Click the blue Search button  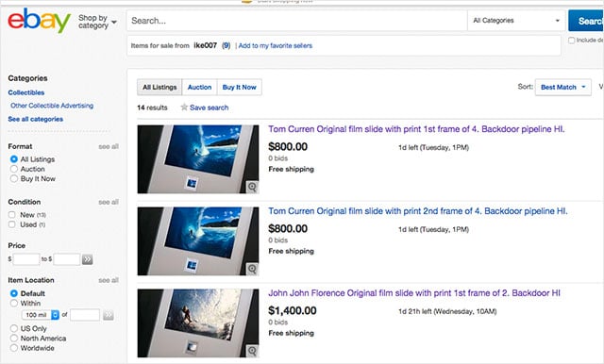coord(586,21)
